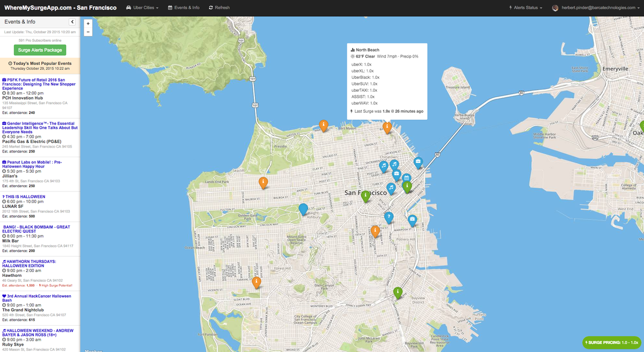The width and height of the screenshot is (644, 352).
Task: Click Refresh in the top navbar
Action: pyautogui.click(x=219, y=8)
